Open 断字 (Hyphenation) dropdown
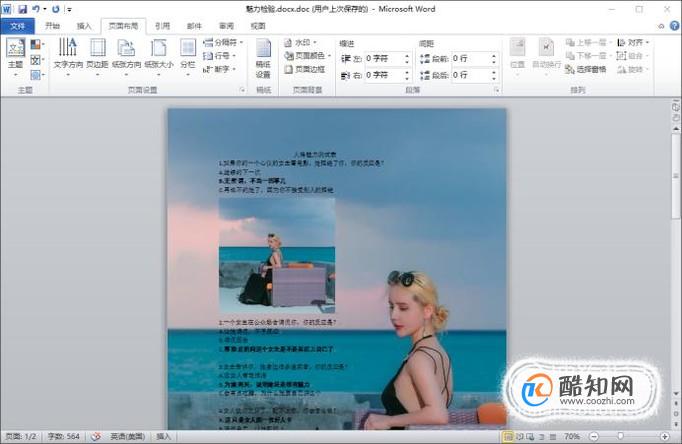 tap(220, 69)
